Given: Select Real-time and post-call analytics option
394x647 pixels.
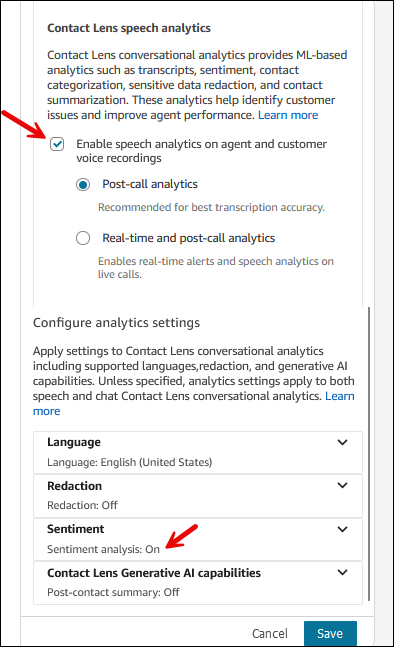Looking at the screenshot, I should point(83,238).
